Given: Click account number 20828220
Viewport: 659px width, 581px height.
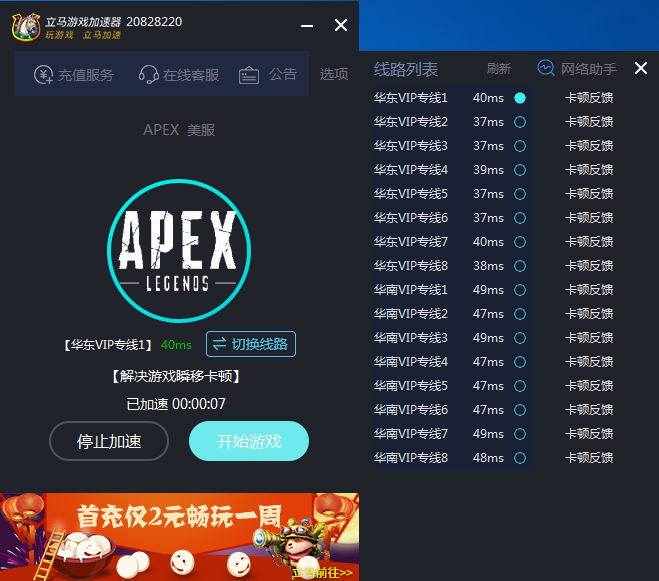Looking at the screenshot, I should tap(154, 21).
